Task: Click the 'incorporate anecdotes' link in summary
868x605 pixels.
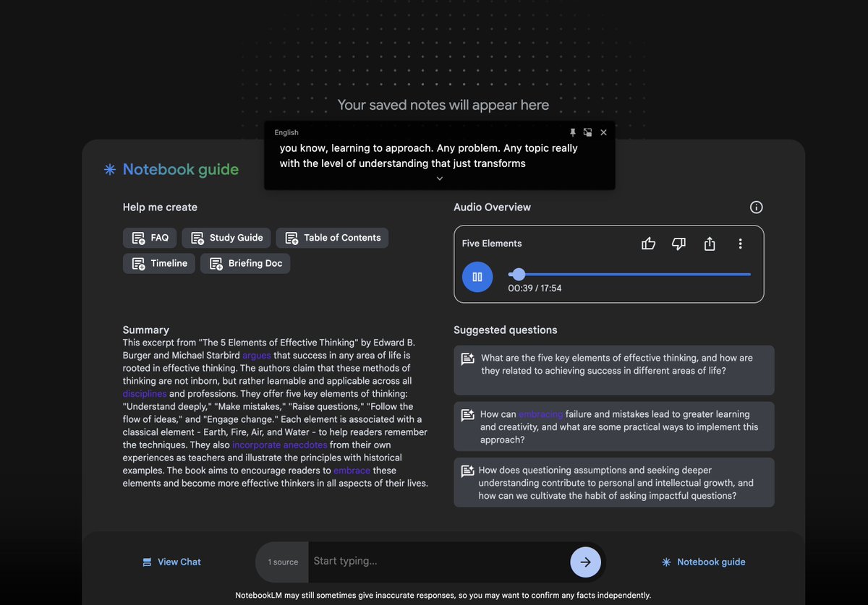Action: pyautogui.click(x=280, y=445)
